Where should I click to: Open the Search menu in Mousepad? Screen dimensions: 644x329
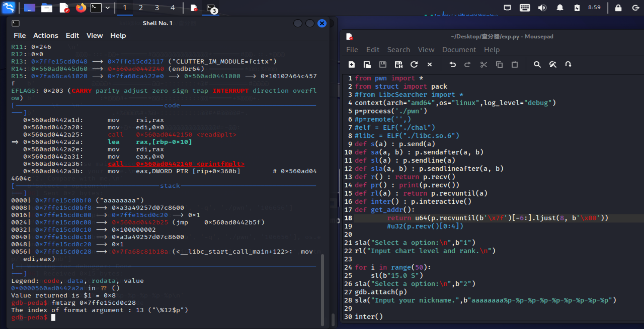pyautogui.click(x=398, y=50)
